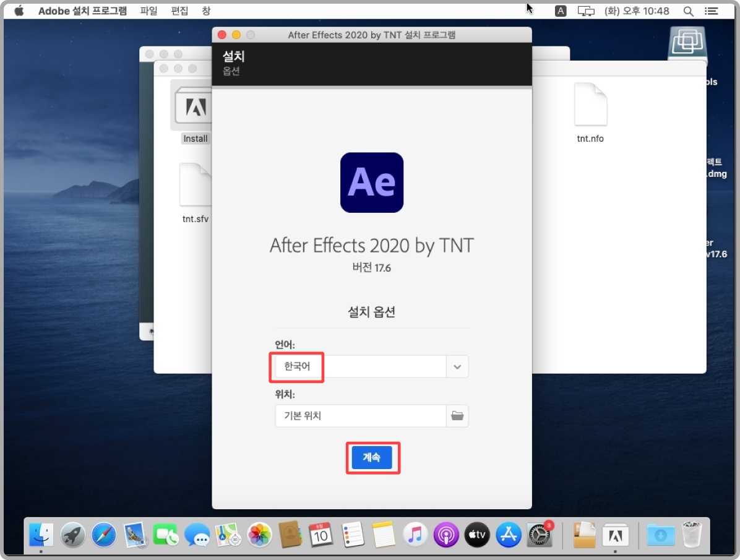The width and height of the screenshot is (740, 560).
Task: Click the date and time 오후 10:48
Action: click(637, 11)
